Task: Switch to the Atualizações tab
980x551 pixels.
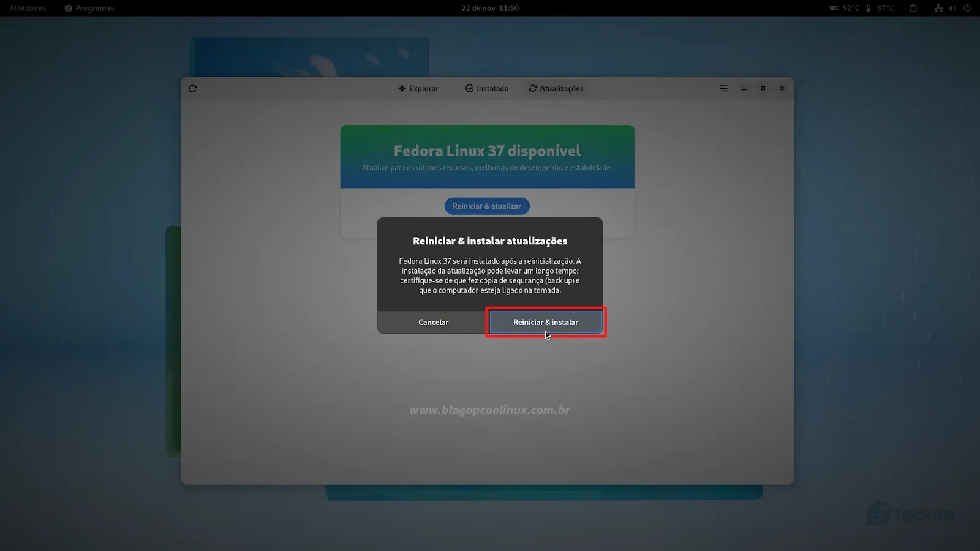Action: pyautogui.click(x=556, y=88)
